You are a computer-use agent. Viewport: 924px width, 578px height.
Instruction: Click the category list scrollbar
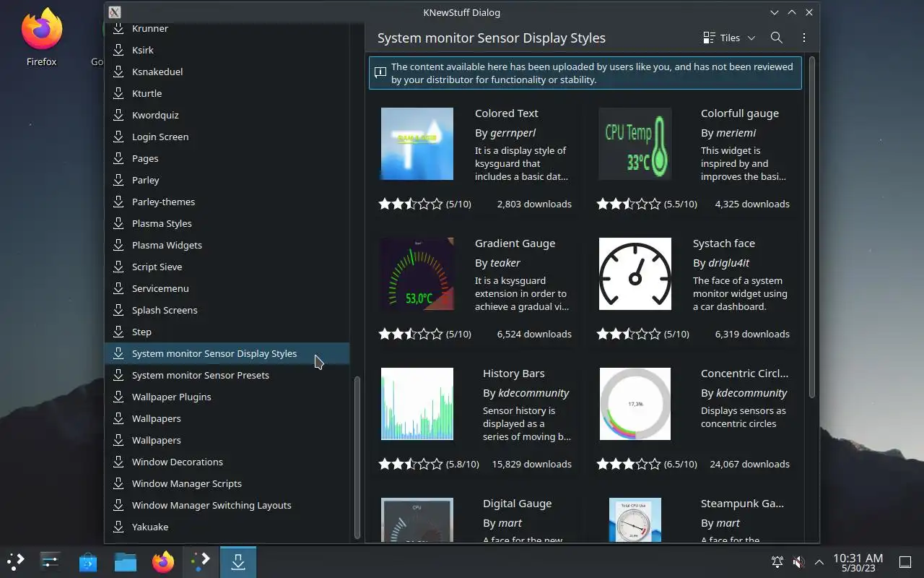357,458
